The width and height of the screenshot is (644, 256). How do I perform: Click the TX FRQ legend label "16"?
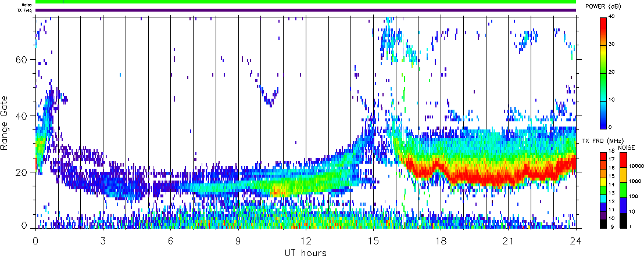click(611, 168)
